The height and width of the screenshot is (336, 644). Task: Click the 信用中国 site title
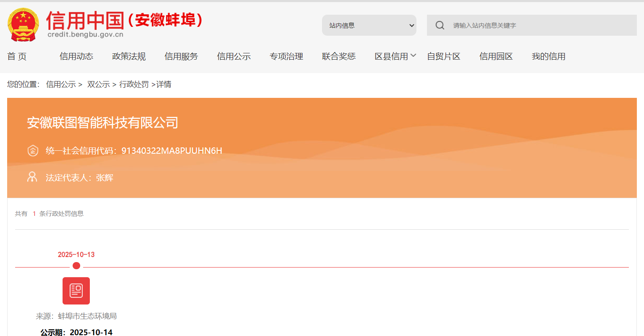click(85, 20)
